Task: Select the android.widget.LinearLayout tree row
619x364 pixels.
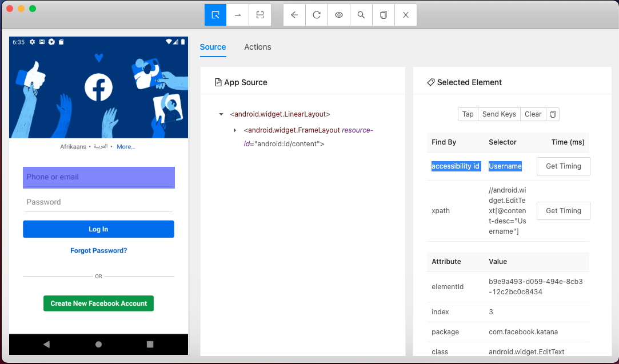Action: coord(280,114)
